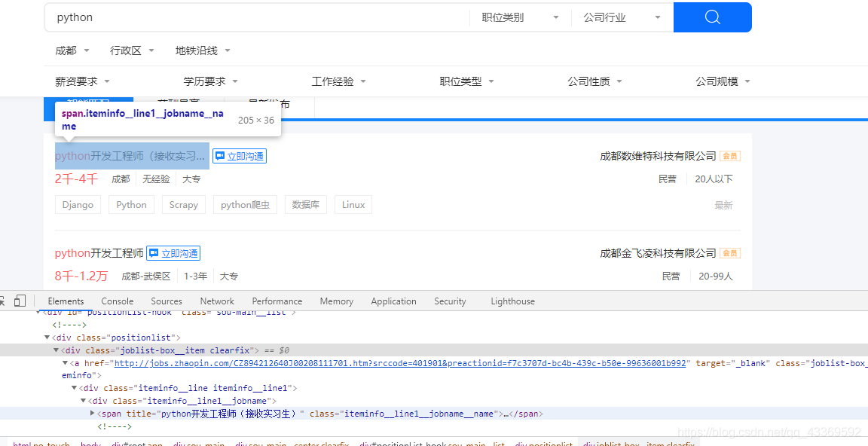This screenshot has width=868, height=446.
Task: Open the 职位类别 dropdown next to search box
Action: pyautogui.click(x=519, y=15)
